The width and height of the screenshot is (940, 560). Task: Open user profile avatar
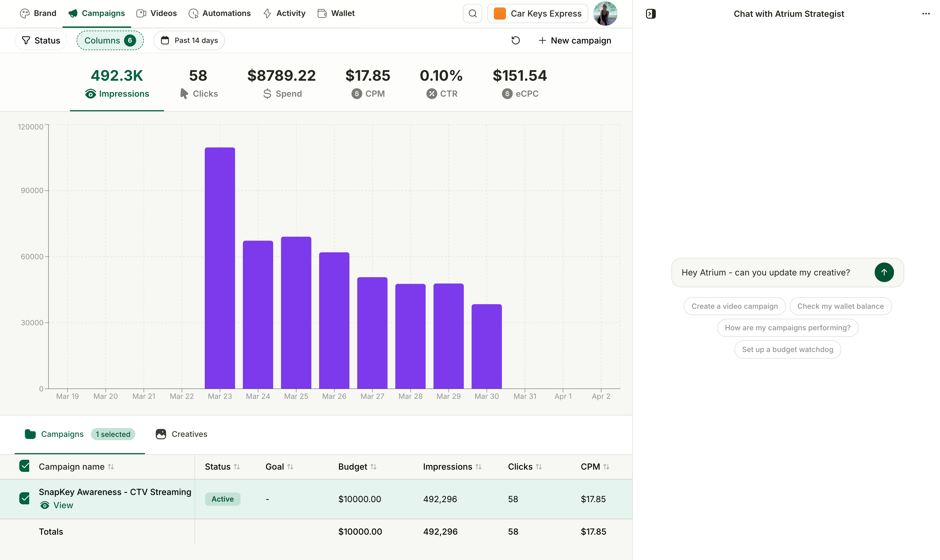tap(605, 13)
